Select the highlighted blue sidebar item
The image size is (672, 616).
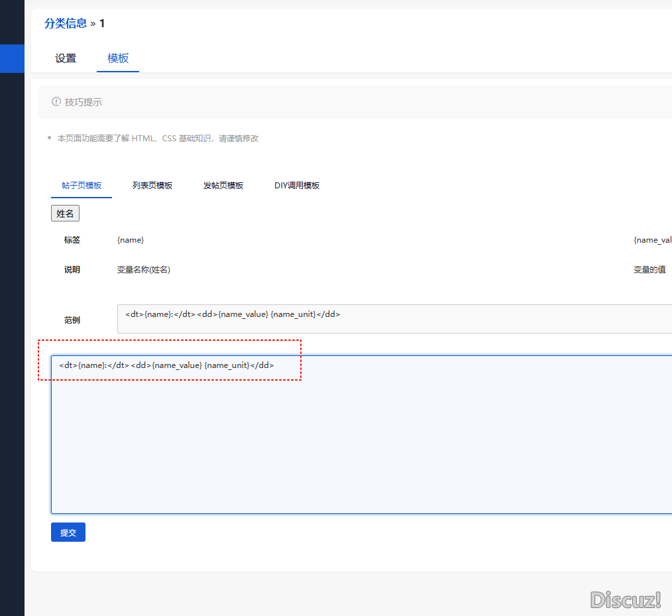point(12,58)
